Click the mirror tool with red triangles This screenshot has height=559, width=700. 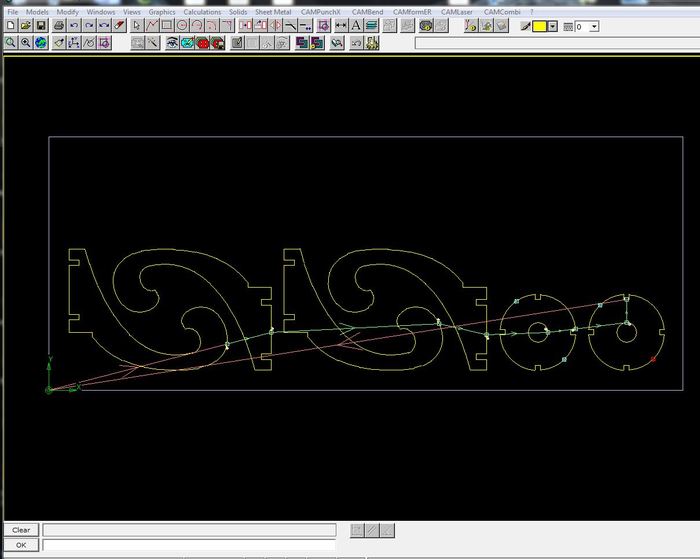pos(276,26)
